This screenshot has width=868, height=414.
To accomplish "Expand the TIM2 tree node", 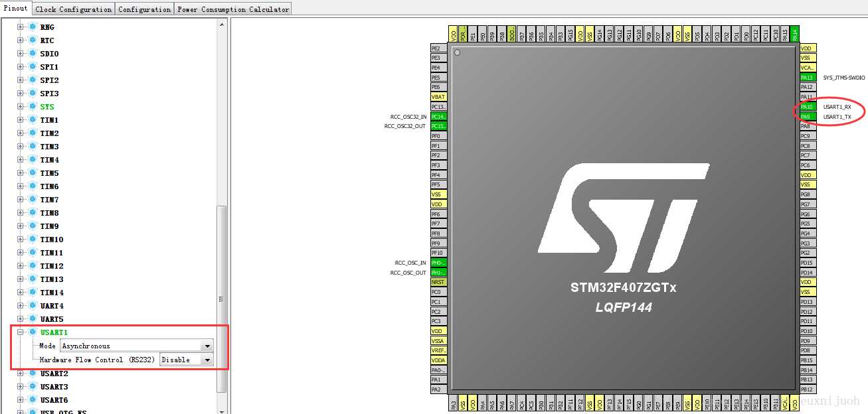I will (x=20, y=133).
